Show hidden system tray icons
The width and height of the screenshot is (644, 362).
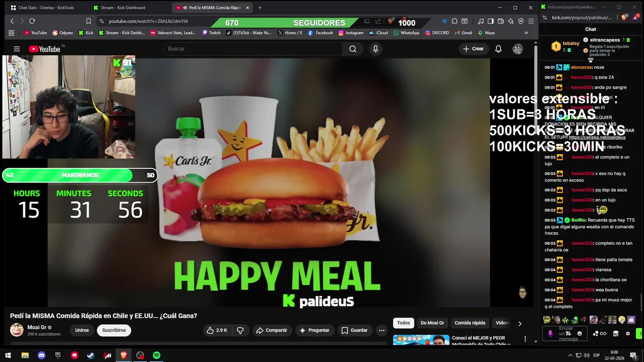tap(570, 355)
